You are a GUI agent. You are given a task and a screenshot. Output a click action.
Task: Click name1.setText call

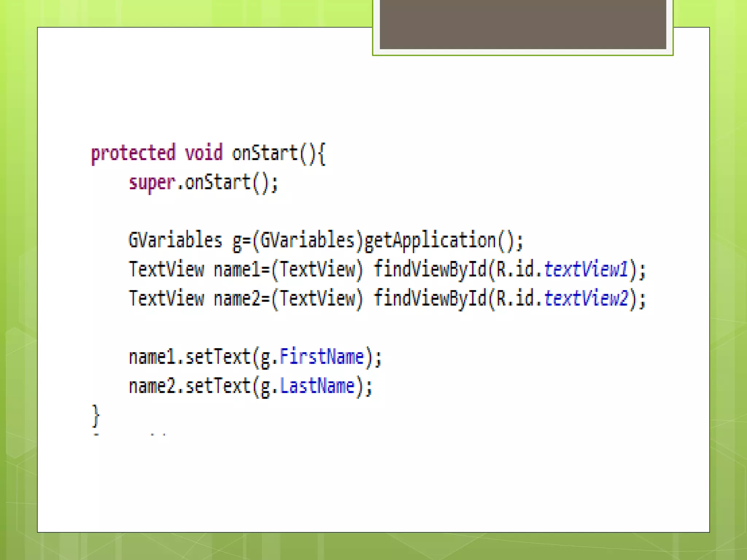(190, 357)
